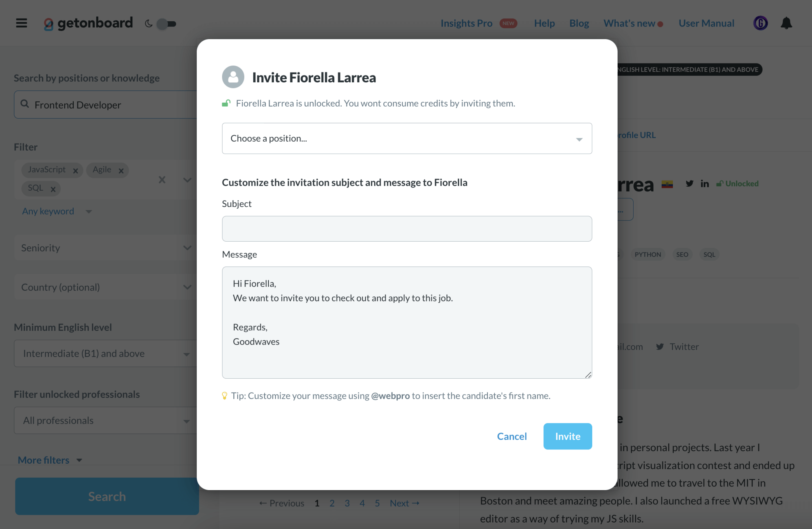The image size is (812, 529).
Task: Remove the SQL filter tag
Action: 53,189
